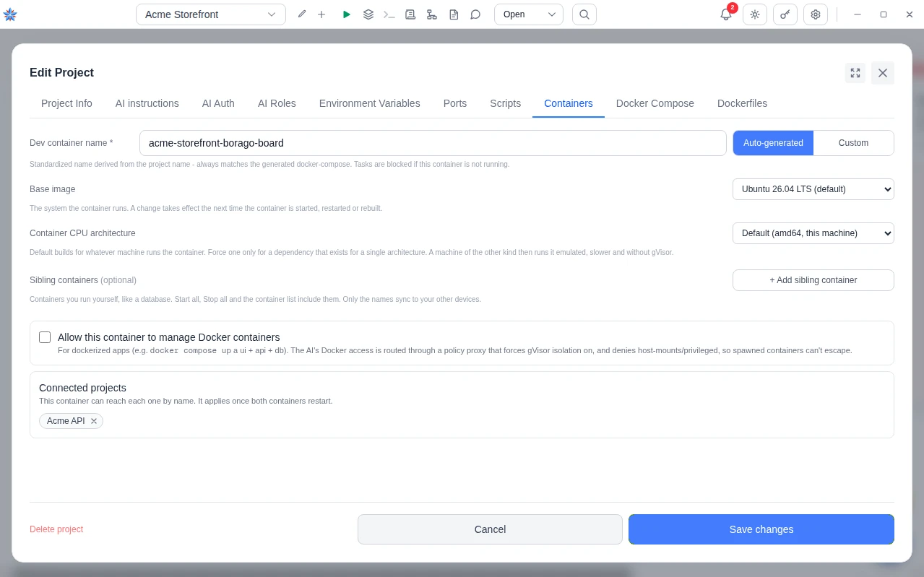Screen dimensions: 924x577
Task: Click the Delete project link
Action: (x=56, y=529)
